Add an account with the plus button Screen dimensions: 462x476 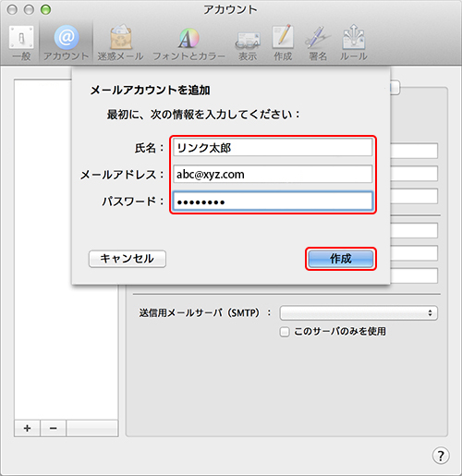click(x=27, y=428)
